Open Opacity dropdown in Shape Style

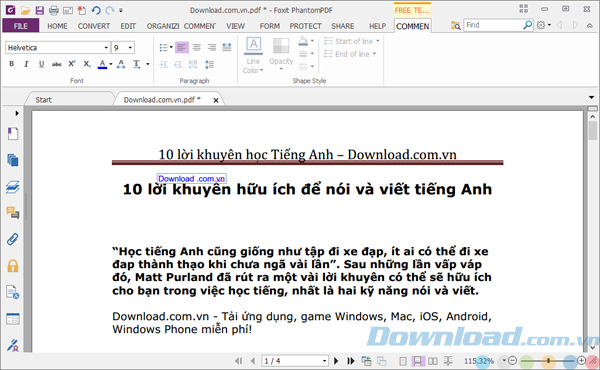point(281,55)
